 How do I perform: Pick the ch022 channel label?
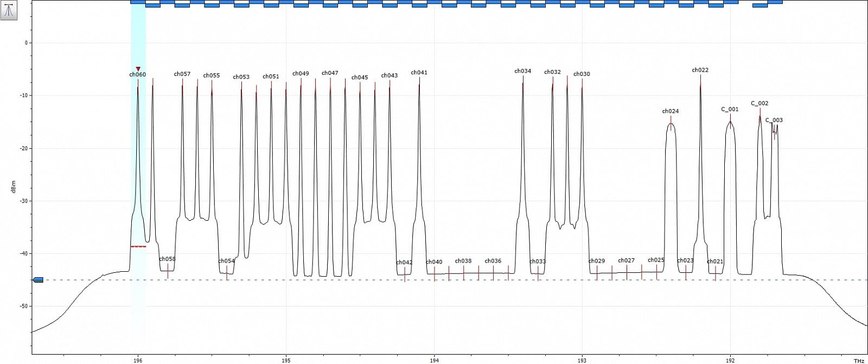point(700,70)
